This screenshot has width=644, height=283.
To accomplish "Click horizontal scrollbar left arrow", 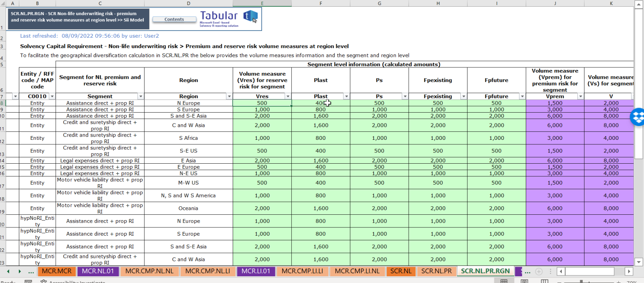I will pyautogui.click(x=561, y=271).
